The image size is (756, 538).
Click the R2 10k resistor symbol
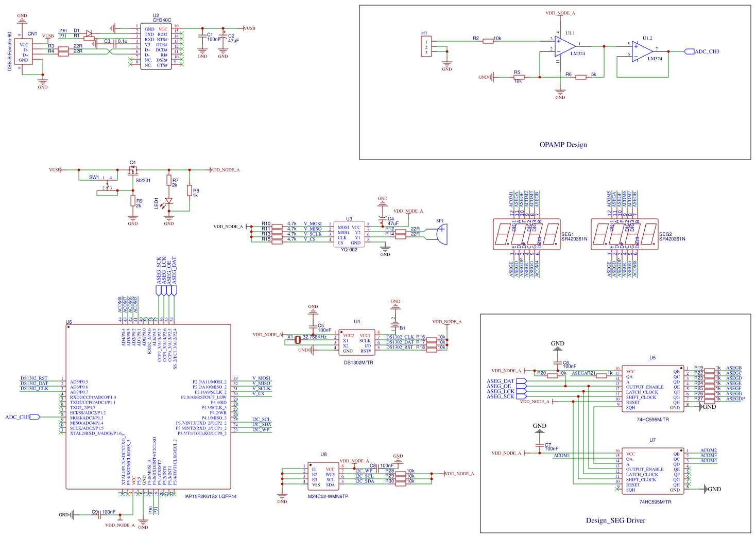(x=488, y=41)
